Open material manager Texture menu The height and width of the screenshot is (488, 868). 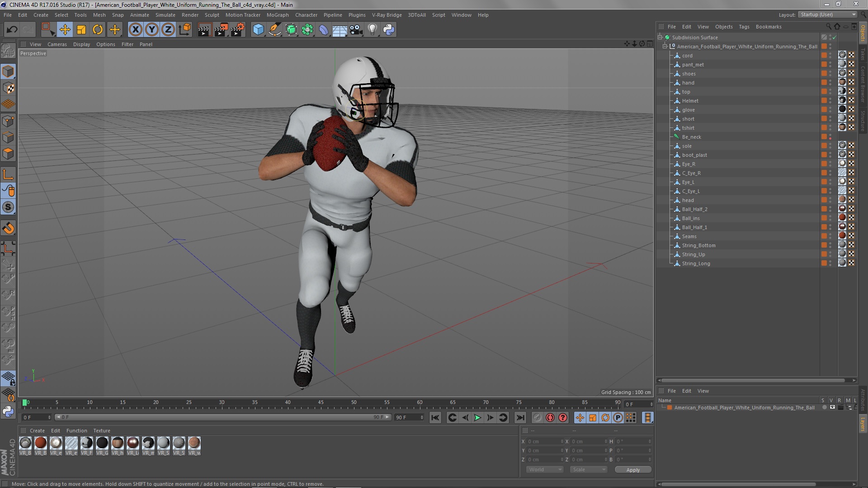tap(102, 431)
